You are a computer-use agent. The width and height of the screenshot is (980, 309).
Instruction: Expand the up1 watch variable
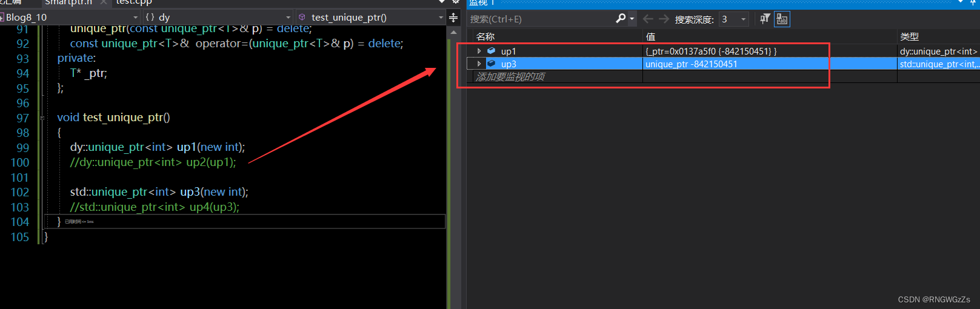pos(479,51)
